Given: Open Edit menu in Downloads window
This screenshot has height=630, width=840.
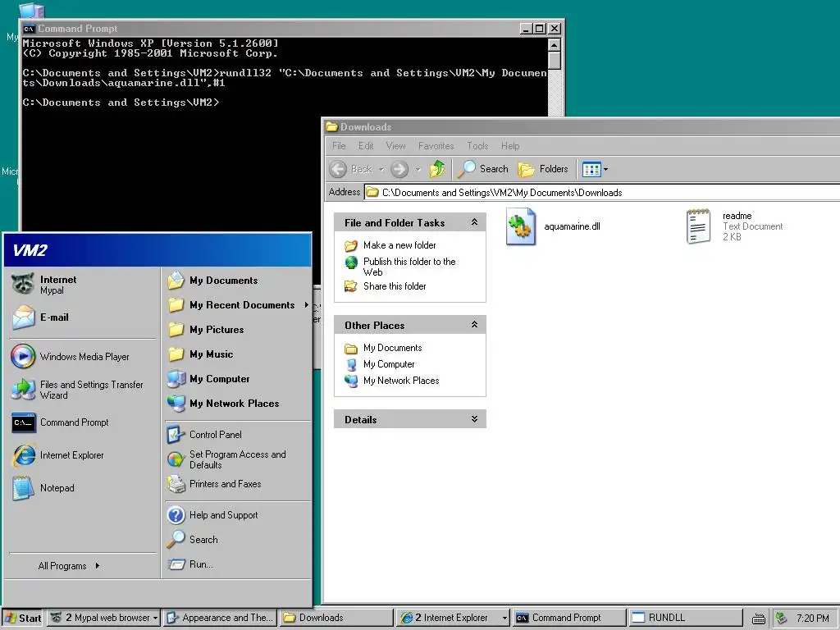Looking at the screenshot, I should point(366,146).
